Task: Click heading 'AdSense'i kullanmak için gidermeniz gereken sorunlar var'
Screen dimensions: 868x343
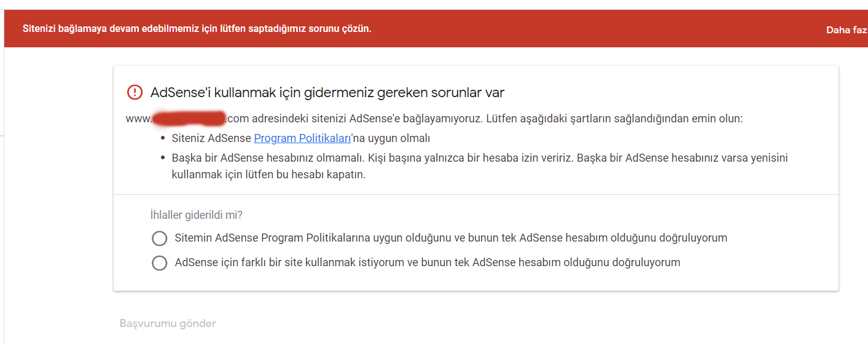Action: point(327,93)
